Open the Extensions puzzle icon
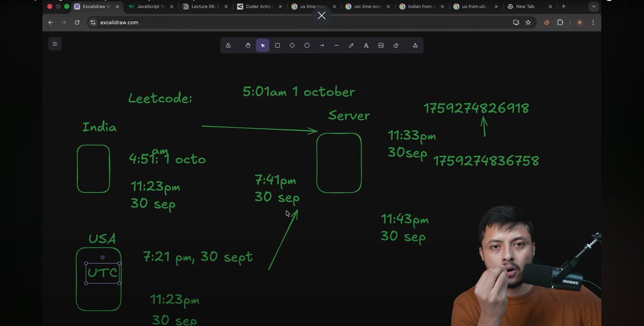The height and width of the screenshot is (326, 644). tap(560, 23)
